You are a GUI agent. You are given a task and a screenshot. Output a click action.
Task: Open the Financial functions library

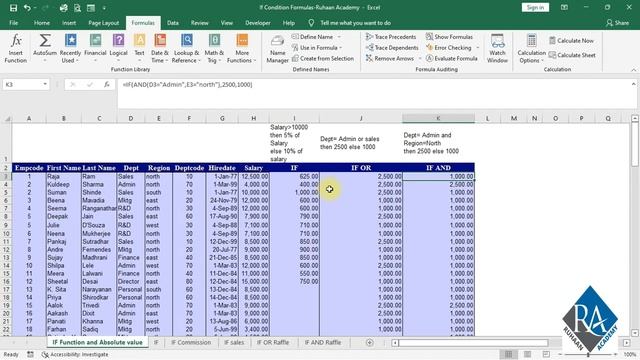click(x=95, y=49)
